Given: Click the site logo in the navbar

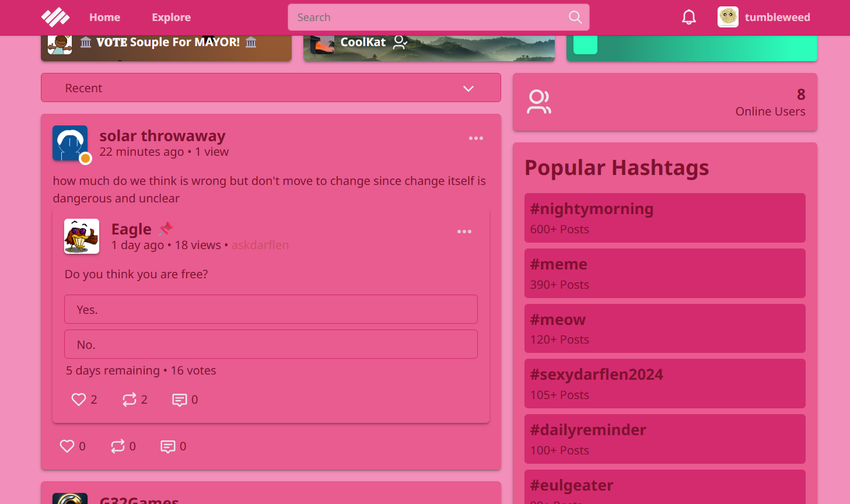Looking at the screenshot, I should tap(55, 17).
